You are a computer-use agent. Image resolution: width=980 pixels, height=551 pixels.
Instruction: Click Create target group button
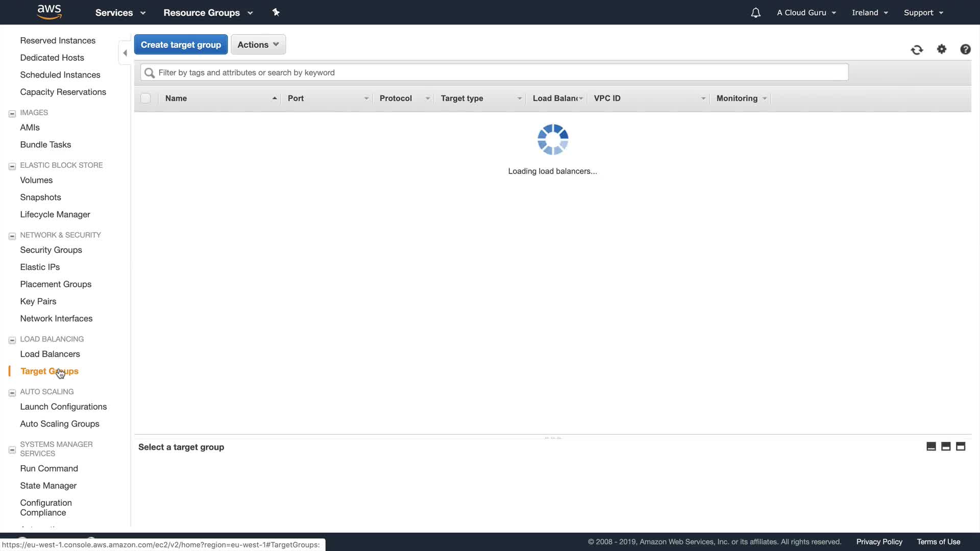coord(181,44)
